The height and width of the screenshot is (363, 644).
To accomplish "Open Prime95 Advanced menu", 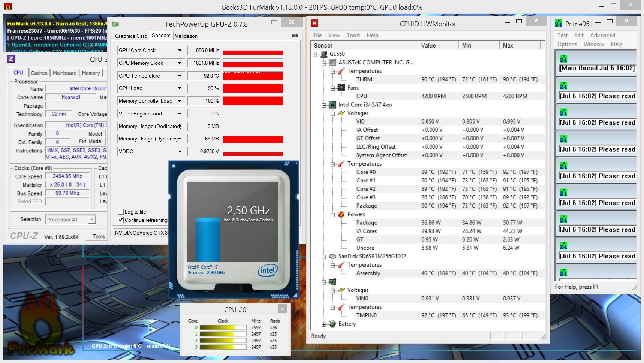I will [602, 35].
